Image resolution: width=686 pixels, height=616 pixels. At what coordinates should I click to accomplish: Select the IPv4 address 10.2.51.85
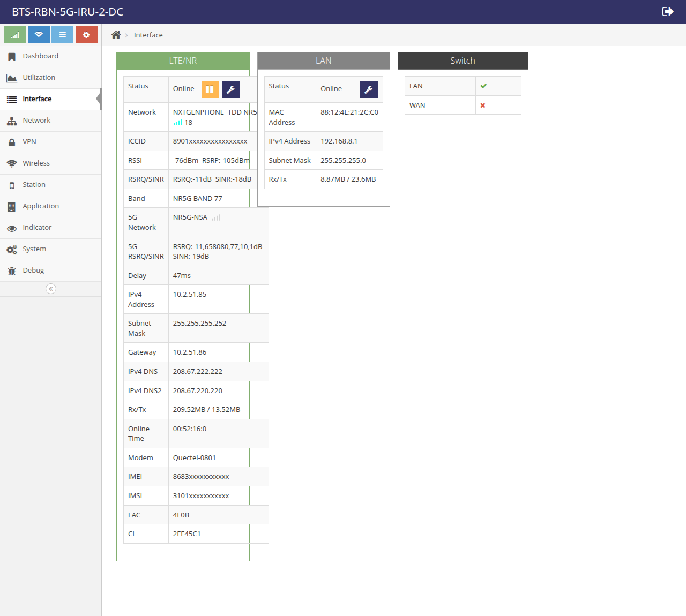(x=190, y=295)
